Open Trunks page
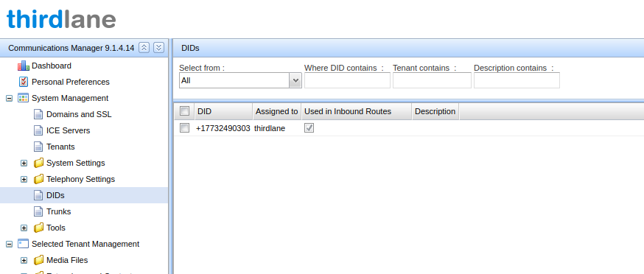 (x=59, y=211)
